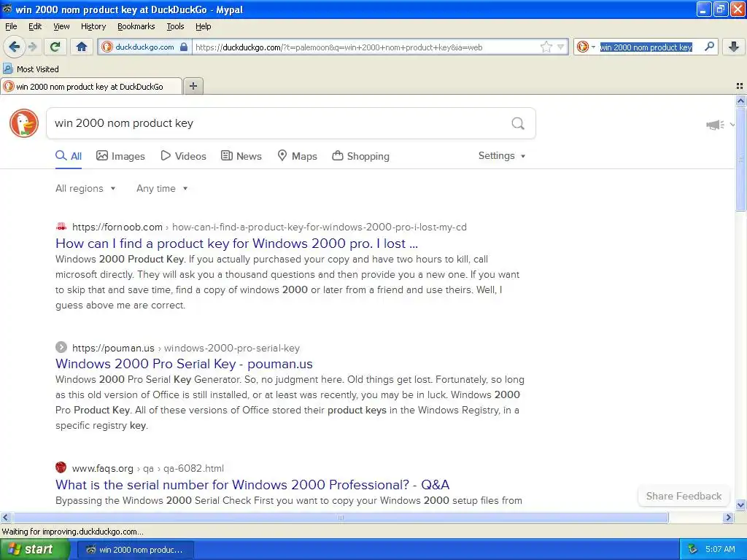
Task: Open the Bookmarks menu
Action: click(136, 26)
